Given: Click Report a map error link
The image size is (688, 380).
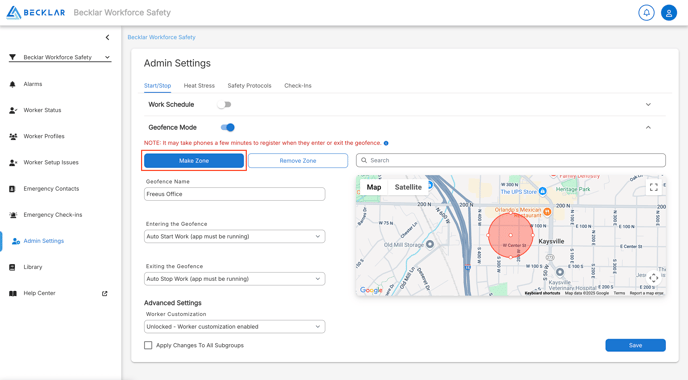Looking at the screenshot, I should 646,293.
